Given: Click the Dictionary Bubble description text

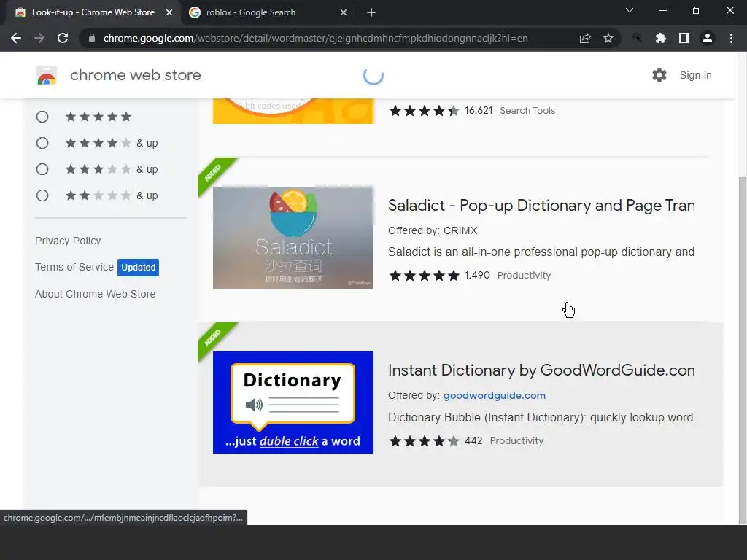Looking at the screenshot, I should [541, 418].
